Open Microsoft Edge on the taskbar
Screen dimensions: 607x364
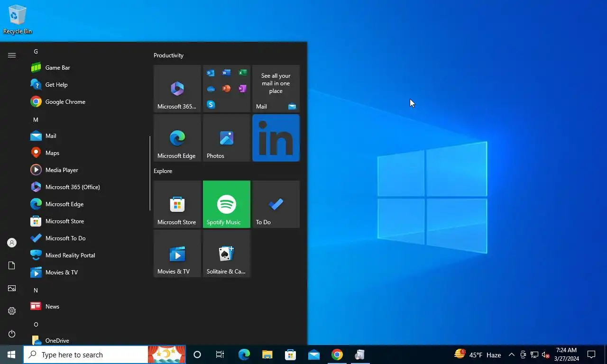244,355
